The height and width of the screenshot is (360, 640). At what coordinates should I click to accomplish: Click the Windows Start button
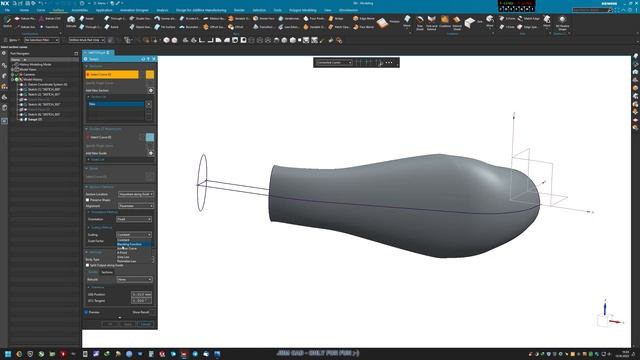coord(8,354)
